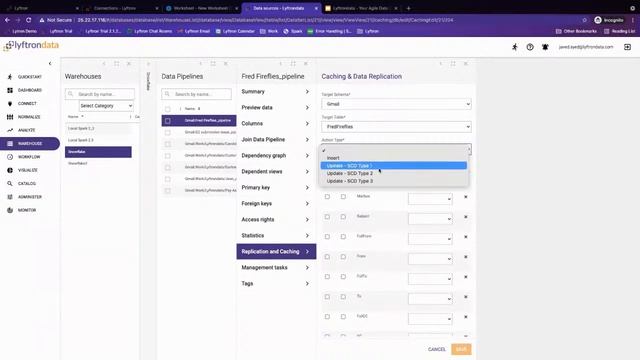Open the Dependency graph section
The width and height of the screenshot is (640, 360).
(276, 156)
